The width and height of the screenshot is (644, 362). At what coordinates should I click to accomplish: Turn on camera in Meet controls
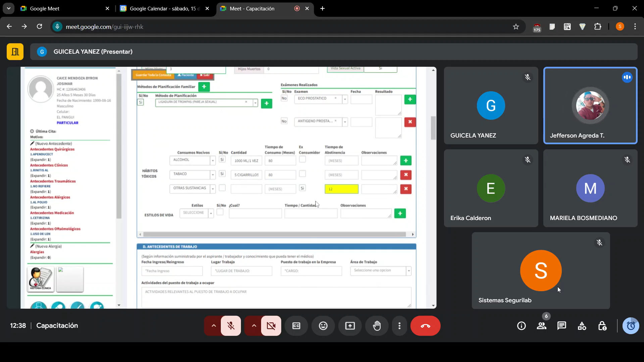tap(271, 326)
